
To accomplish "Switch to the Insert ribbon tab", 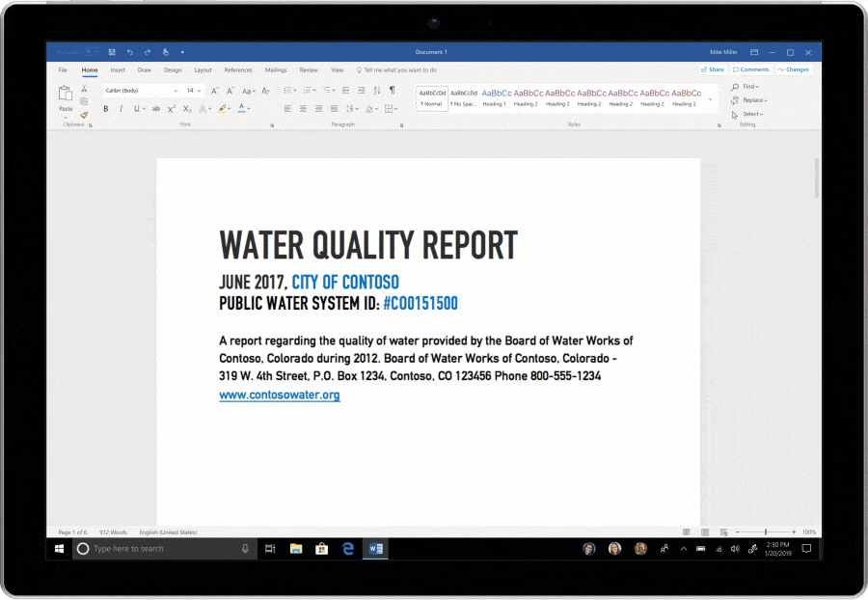I will tap(118, 70).
